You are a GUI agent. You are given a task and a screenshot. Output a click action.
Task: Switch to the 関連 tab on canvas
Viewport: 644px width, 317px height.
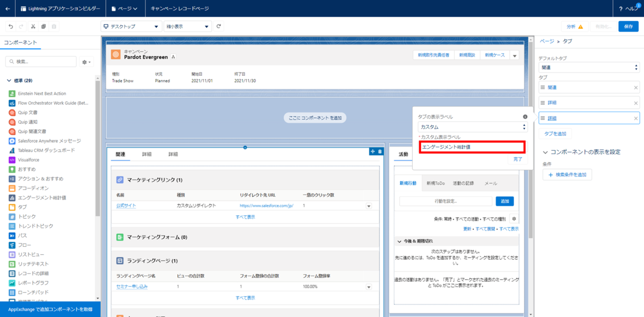point(120,154)
